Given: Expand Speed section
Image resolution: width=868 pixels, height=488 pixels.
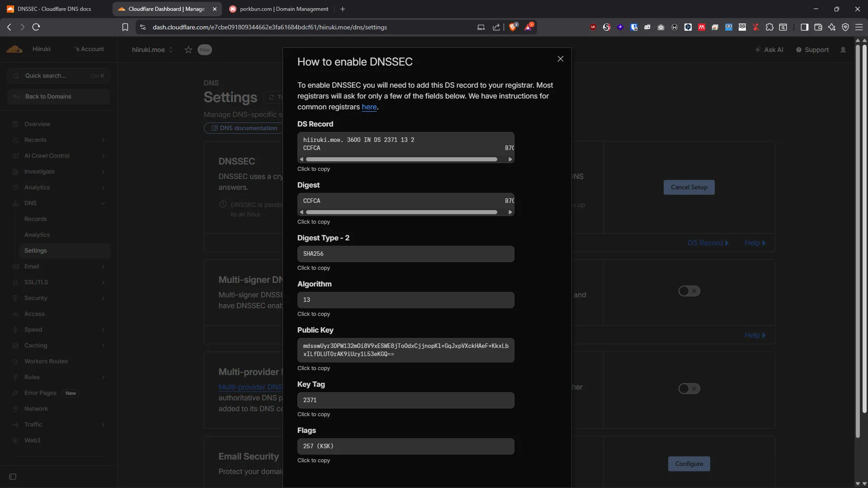Looking at the screenshot, I should pyautogui.click(x=58, y=330).
